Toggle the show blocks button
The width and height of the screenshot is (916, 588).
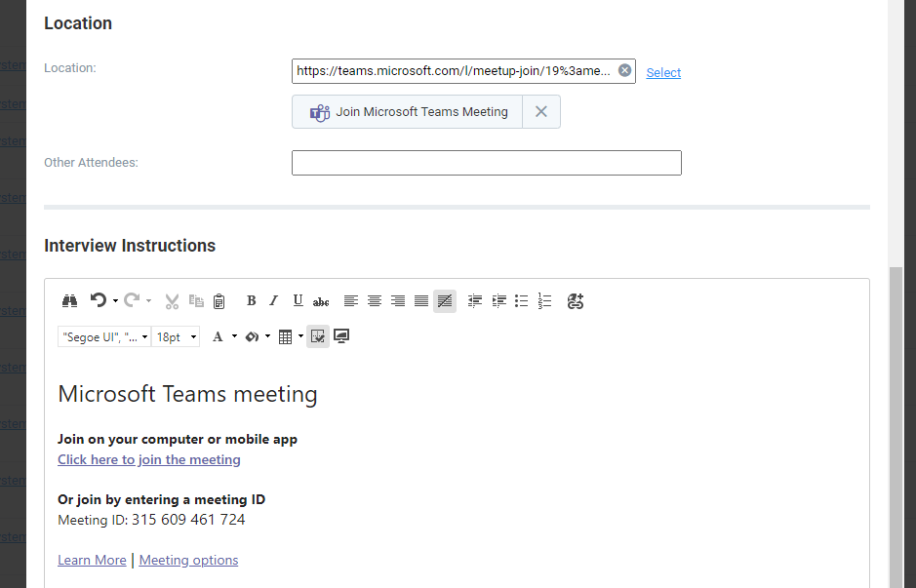[x=318, y=336]
